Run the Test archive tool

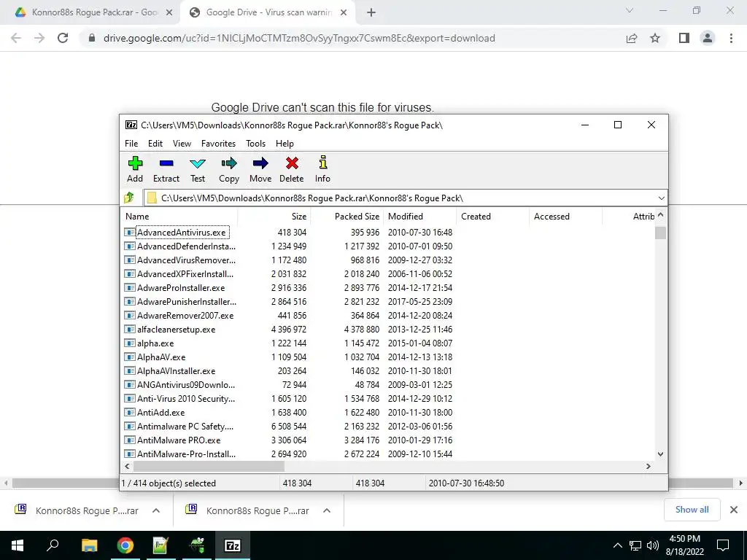(x=198, y=169)
